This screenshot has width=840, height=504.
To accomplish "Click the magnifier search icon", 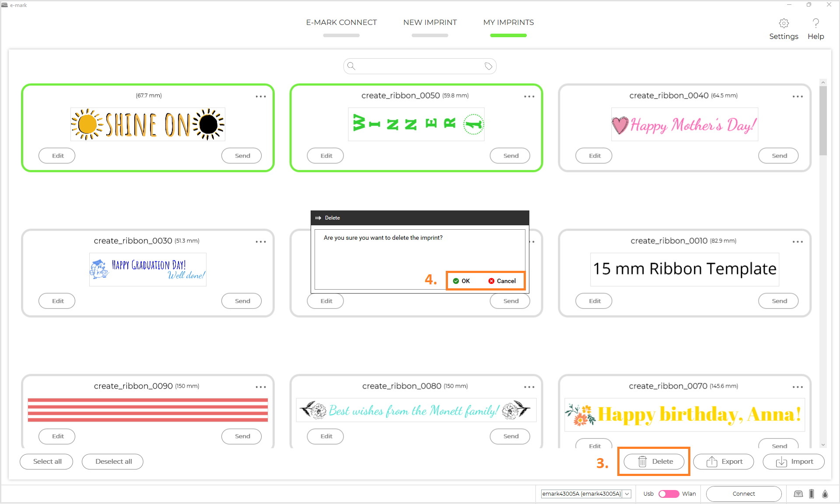I will click(351, 66).
